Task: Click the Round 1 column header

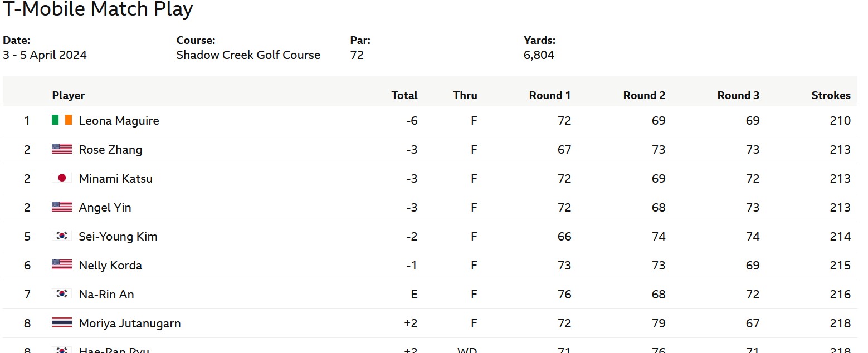Action: coord(549,95)
